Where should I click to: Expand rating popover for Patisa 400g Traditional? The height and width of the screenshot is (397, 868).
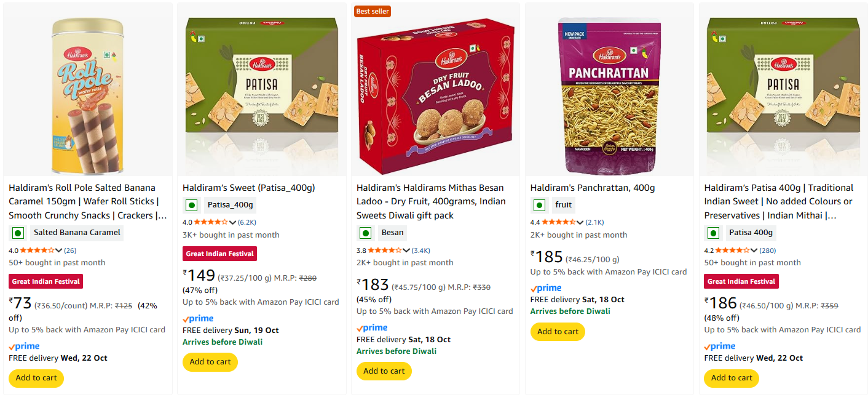point(754,251)
